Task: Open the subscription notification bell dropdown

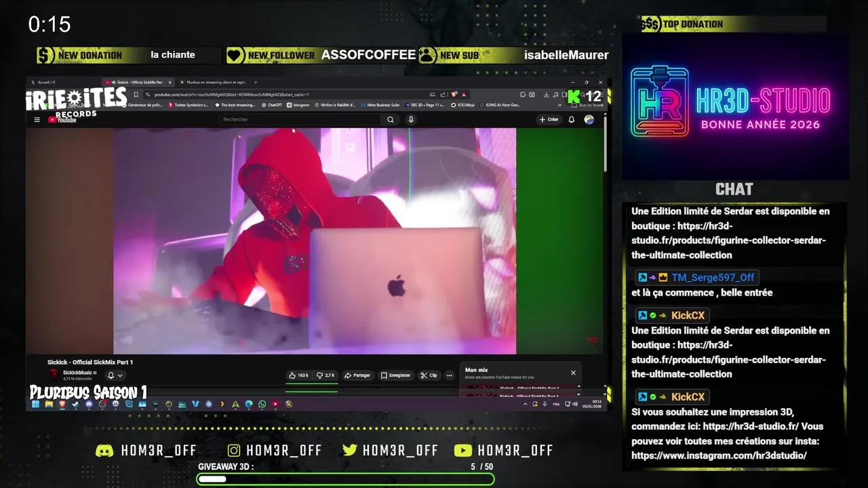Action: (x=115, y=375)
